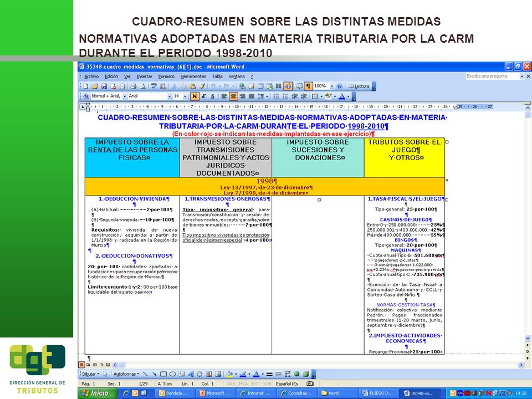Open Word Help question mark icon
The image size is (532, 399).
pyautogui.click(x=340, y=86)
